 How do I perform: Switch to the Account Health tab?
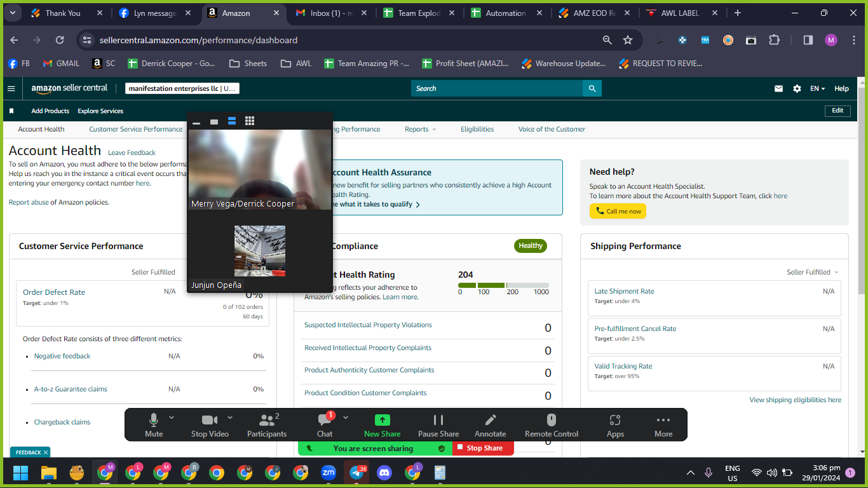(x=41, y=129)
